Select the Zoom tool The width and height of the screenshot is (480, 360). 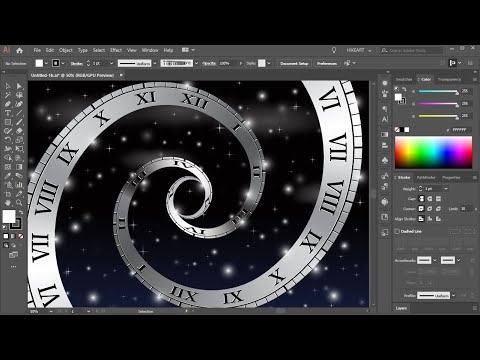coord(19,203)
